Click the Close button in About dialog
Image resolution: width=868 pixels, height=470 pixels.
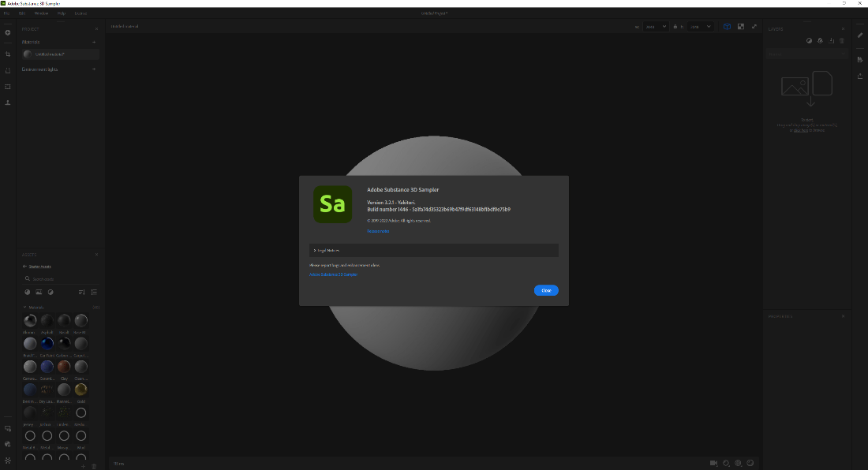tap(546, 290)
